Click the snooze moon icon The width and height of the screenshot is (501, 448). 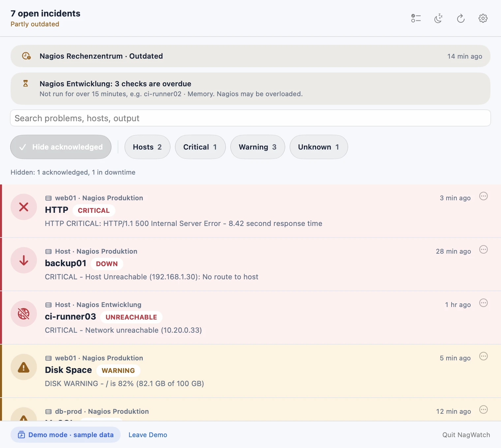438,18
